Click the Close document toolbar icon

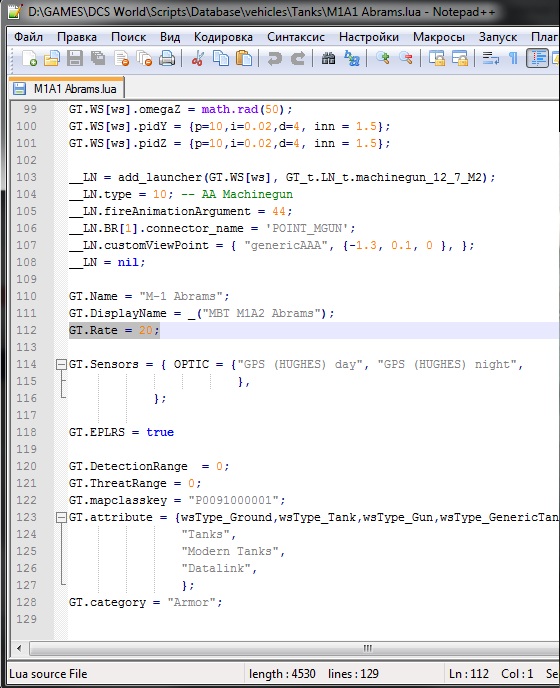click(121, 58)
